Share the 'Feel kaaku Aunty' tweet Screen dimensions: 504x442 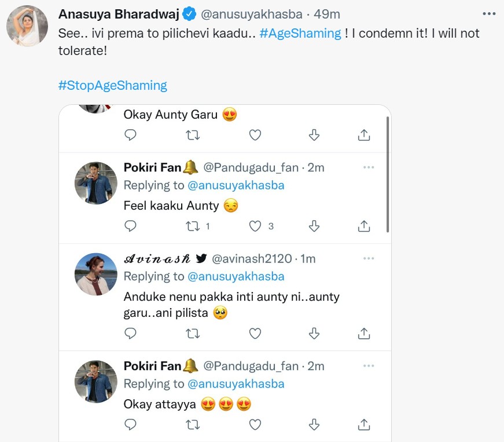364,226
